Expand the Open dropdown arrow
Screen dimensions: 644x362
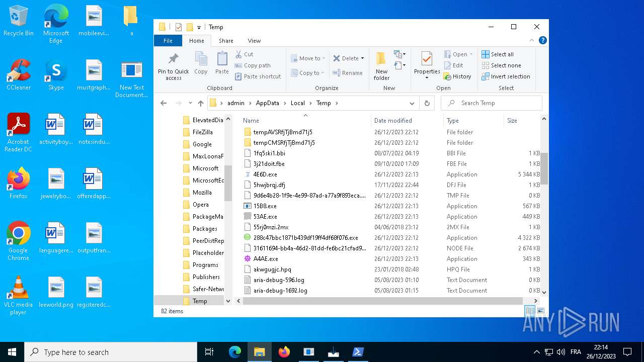[471, 54]
